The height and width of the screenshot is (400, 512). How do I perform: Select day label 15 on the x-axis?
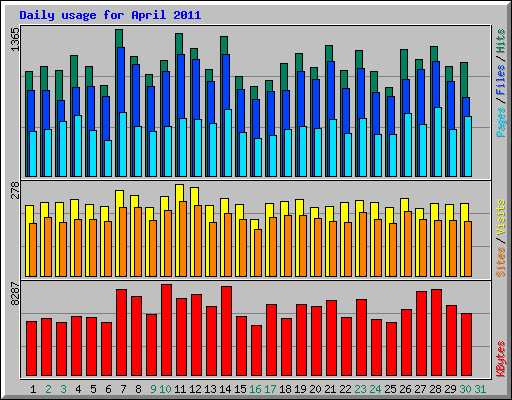[240, 389]
